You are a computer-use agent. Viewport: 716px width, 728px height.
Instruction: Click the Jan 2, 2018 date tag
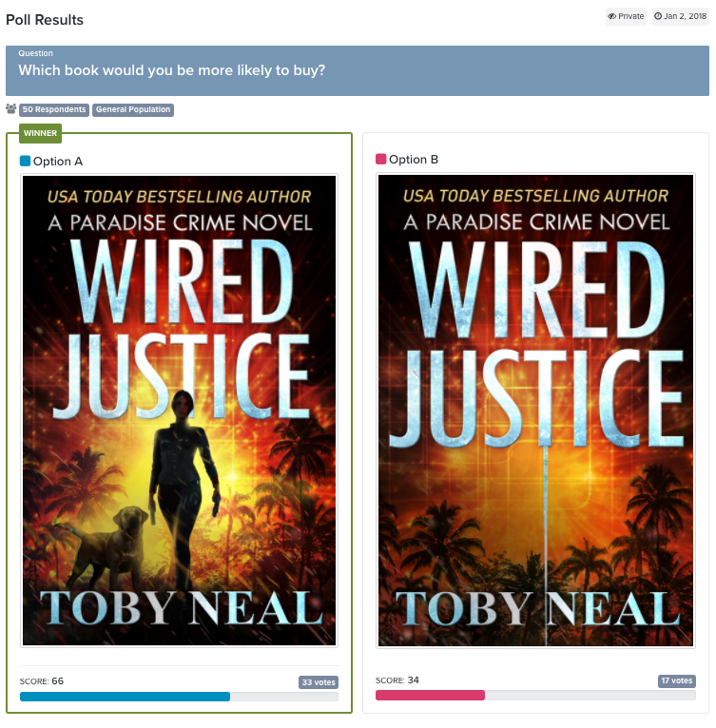(x=680, y=16)
